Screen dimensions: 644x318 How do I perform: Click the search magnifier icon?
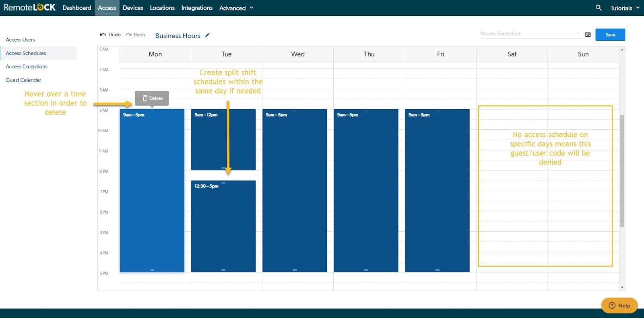point(599,8)
